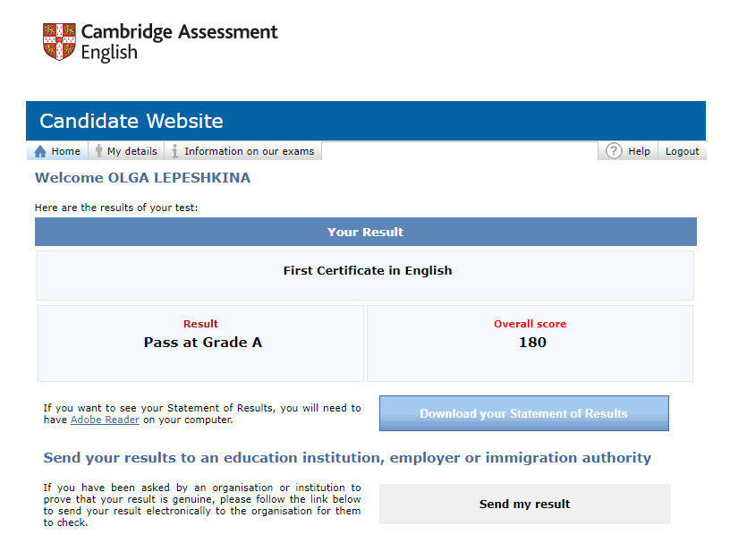Select the Welcome OLGA LEPESHKINA heading

coord(143,178)
